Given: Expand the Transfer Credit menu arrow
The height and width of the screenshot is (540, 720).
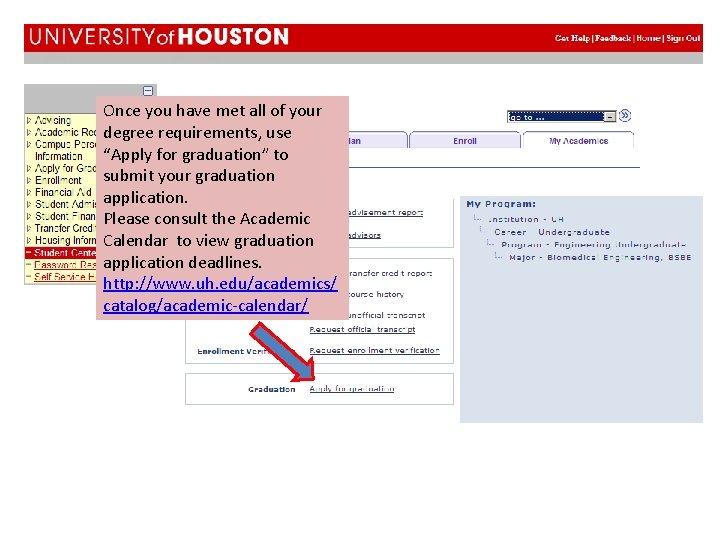Looking at the screenshot, I should [29, 228].
